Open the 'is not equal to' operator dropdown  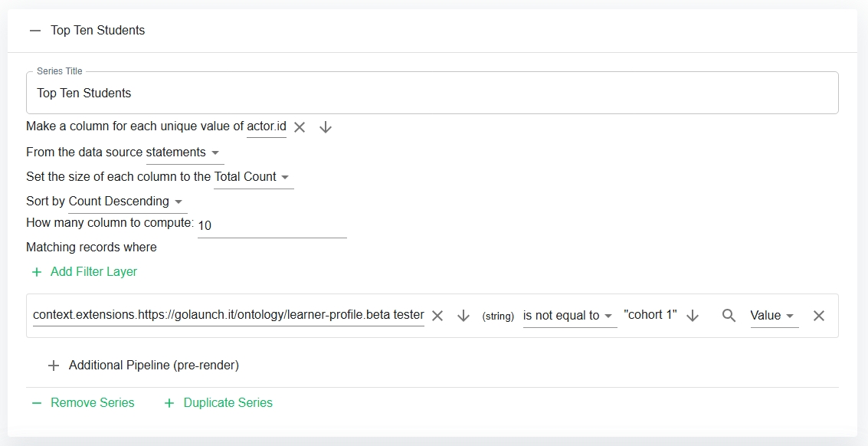[569, 316]
